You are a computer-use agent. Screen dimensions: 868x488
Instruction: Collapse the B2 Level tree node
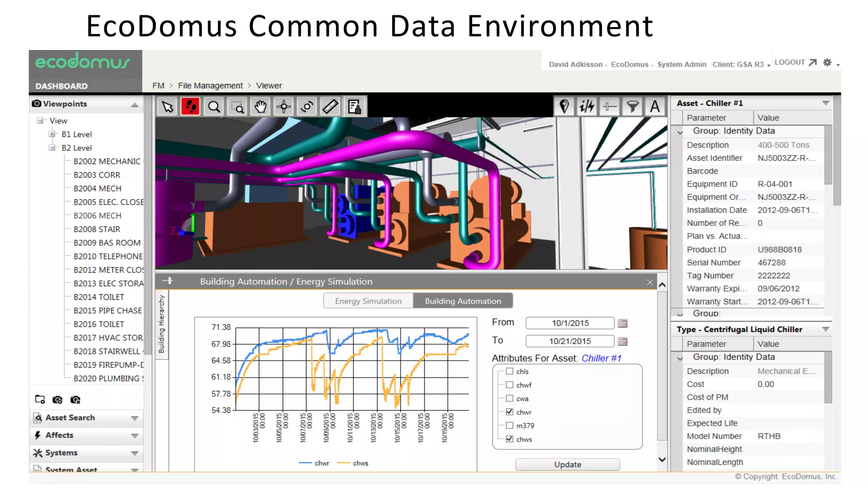[x=52, y=148]
